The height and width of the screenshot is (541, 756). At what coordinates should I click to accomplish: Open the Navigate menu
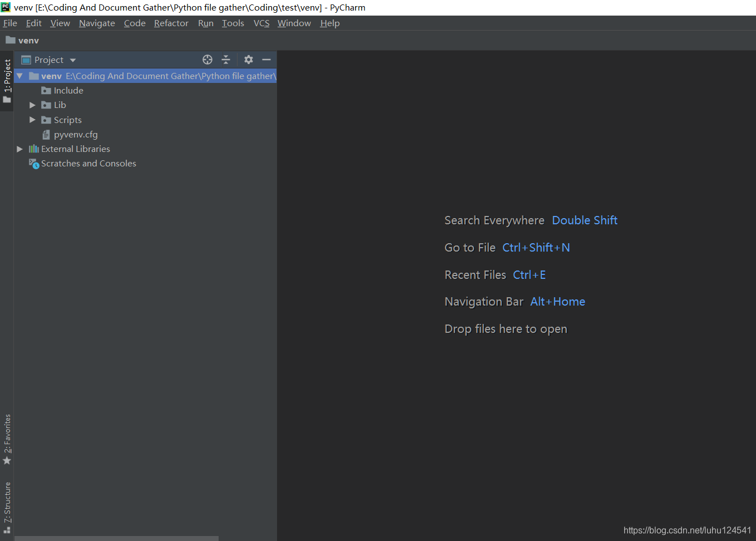coord(97,23)
